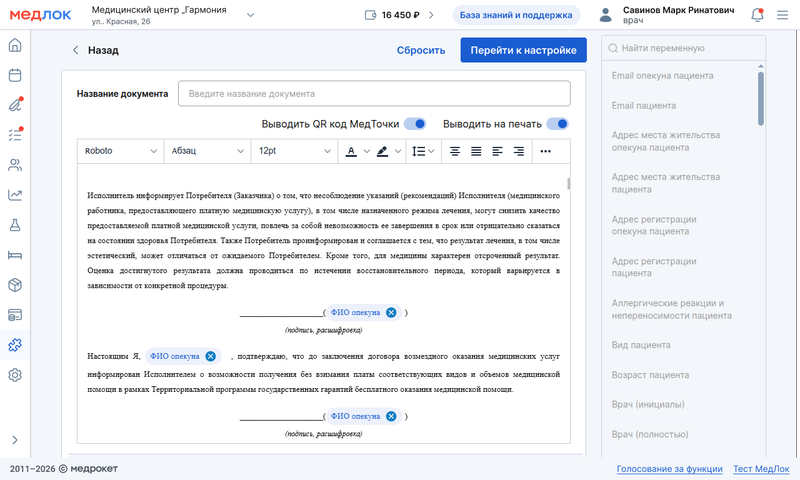The height and width of the screenshot is (480, 800).
Task: Click the wallet balance icon
Action: (370, 15)
